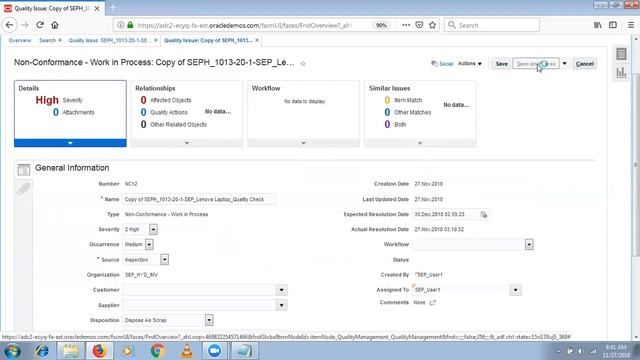Click the Save button
This screenshot has height=360, width=640.
pyautogui.click(x=501, y=64)
